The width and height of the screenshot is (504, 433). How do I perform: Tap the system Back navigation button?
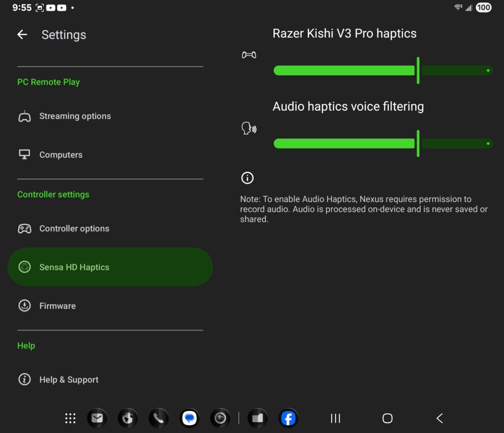point(440,418)
